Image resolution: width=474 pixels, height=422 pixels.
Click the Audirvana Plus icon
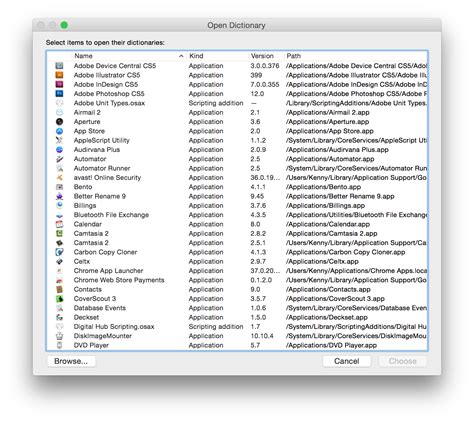pyautogui.click(x=59, y=150)
